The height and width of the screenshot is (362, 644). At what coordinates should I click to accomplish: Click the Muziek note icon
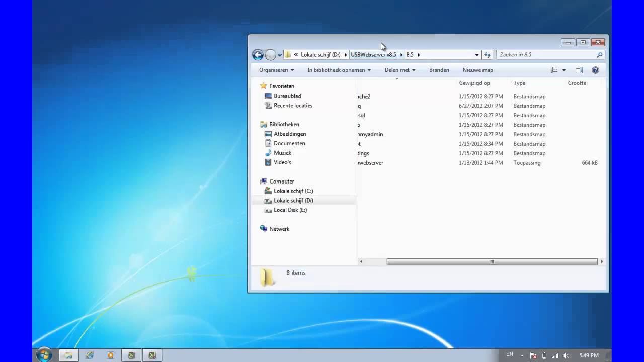click(x=268, y=153)
